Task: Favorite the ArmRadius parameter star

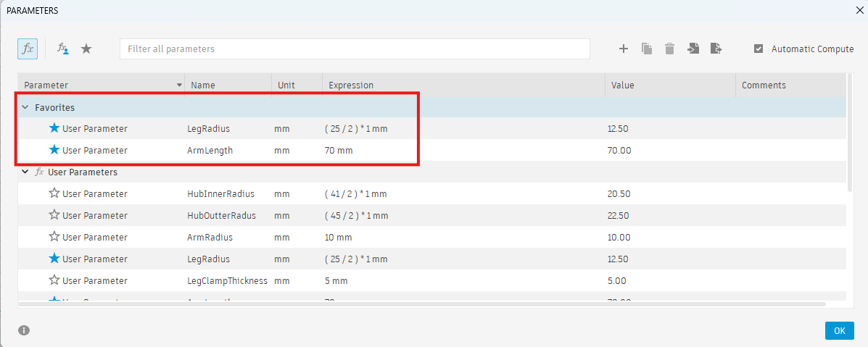Action: click(x=54, y=237)
